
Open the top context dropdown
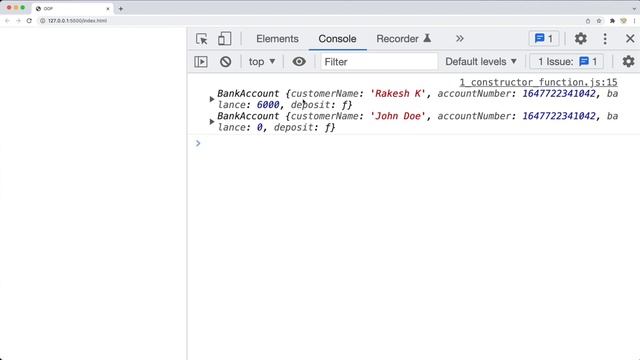[x=262, y=62]
